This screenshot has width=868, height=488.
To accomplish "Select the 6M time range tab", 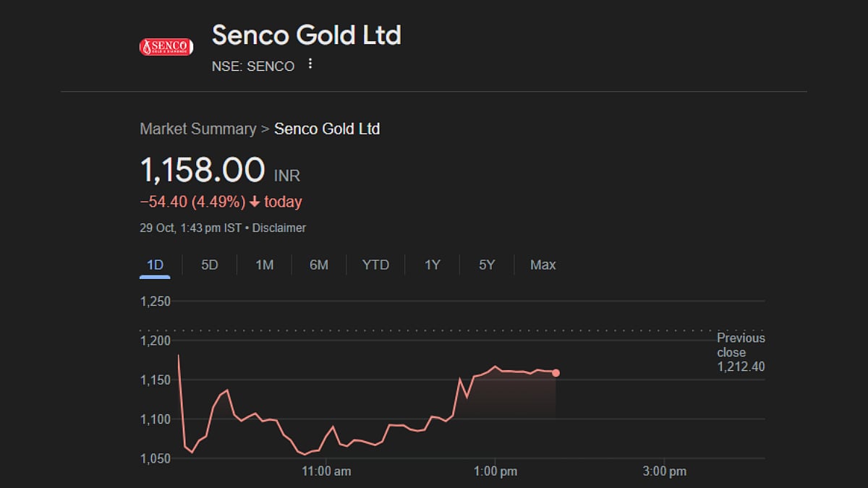I will pyautogui.click(x=318, y=265).
